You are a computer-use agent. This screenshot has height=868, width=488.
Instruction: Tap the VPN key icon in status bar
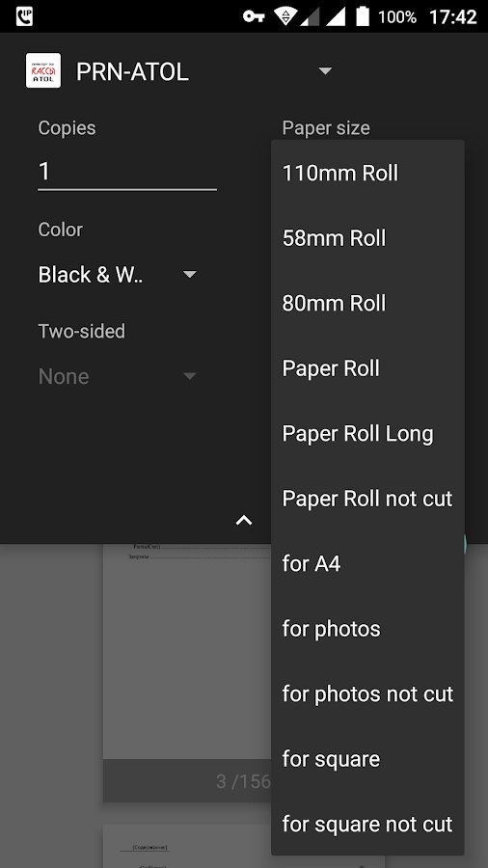tap(254, 16)
